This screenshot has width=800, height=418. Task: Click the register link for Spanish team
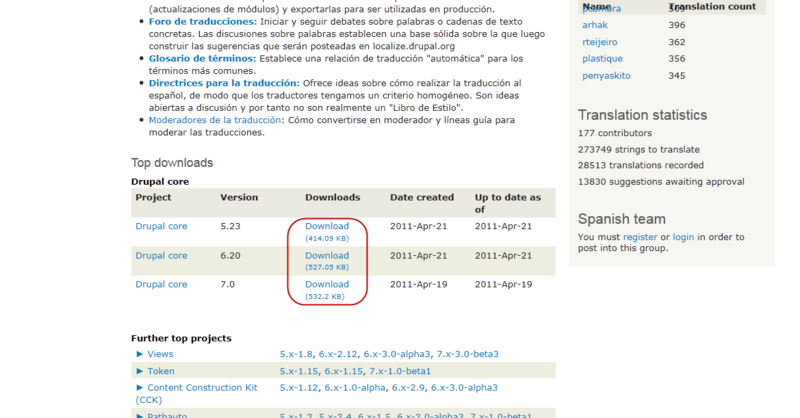click(640, 237)
